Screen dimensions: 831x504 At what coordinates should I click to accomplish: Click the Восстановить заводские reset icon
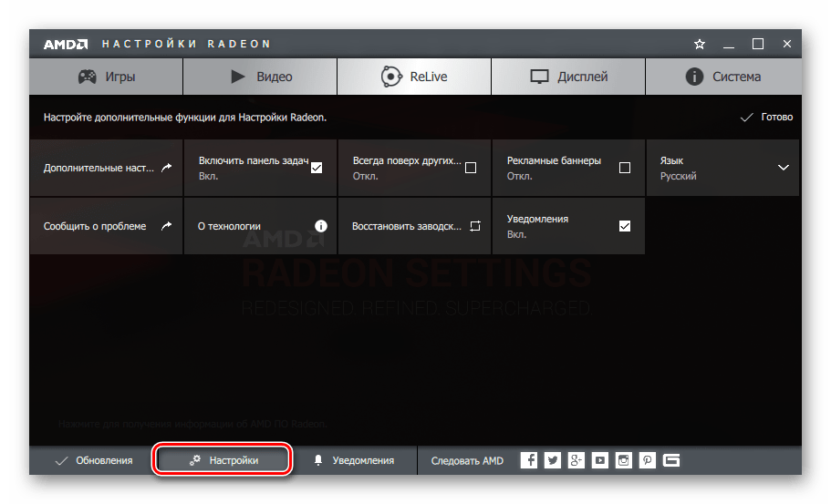pos(475,226)
